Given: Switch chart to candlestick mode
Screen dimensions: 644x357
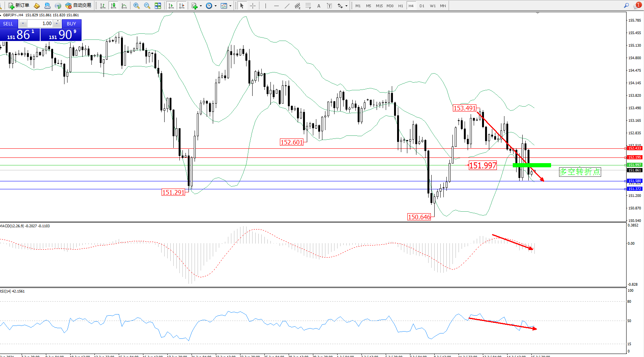Looking at the screenshot, I should (x=113, y=6).
